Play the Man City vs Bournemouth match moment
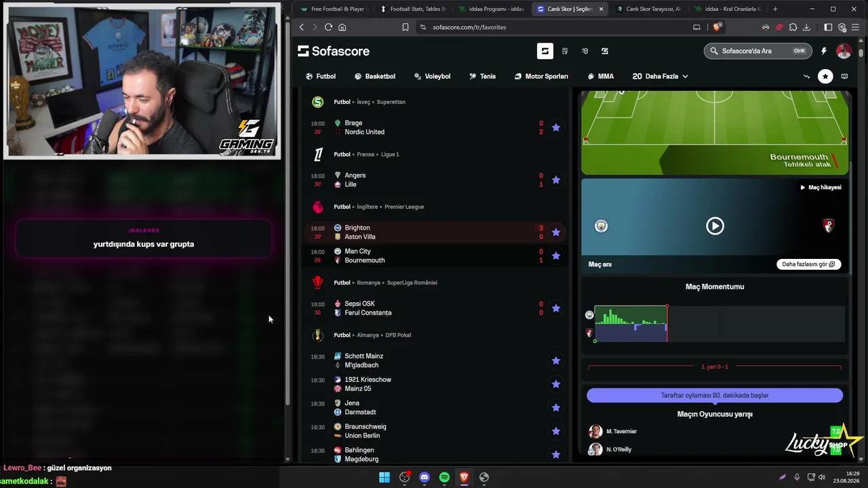 click(x=715, y=226)
